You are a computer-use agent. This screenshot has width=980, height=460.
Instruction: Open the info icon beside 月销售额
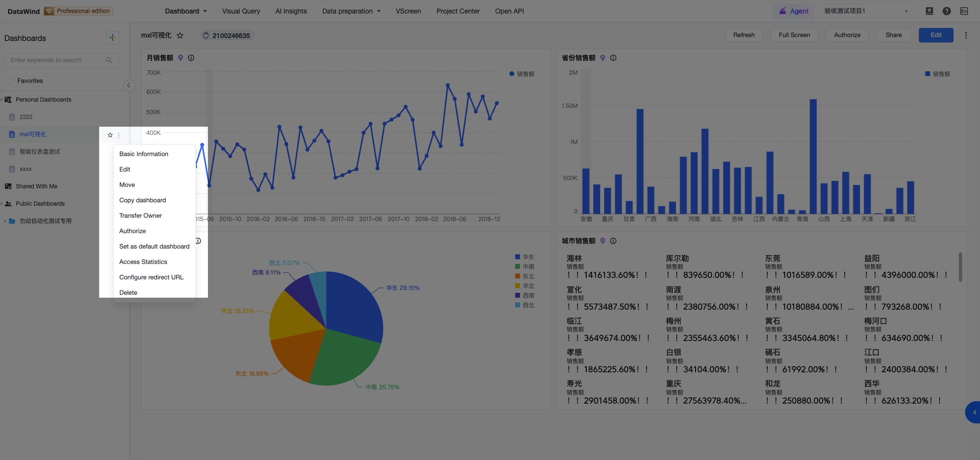[x=191, y=58]
